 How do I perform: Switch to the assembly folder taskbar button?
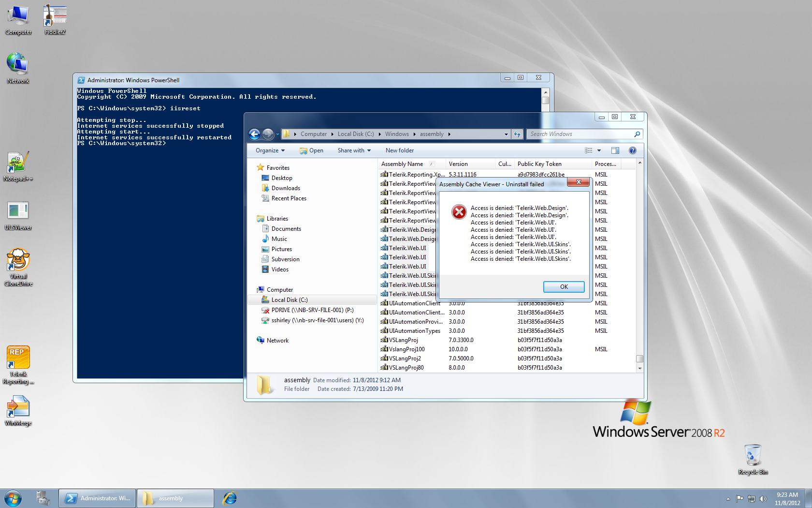(x=175, y=498)
